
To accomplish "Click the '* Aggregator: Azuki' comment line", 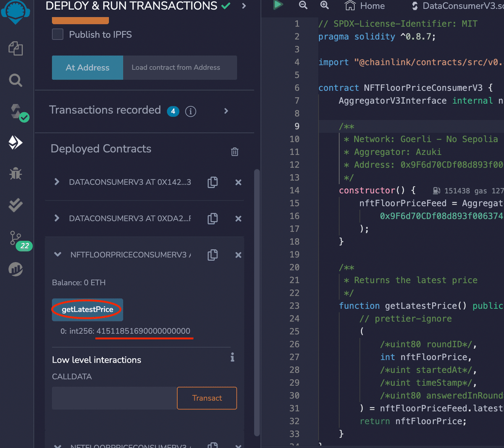I will click(x=392, y=152).
